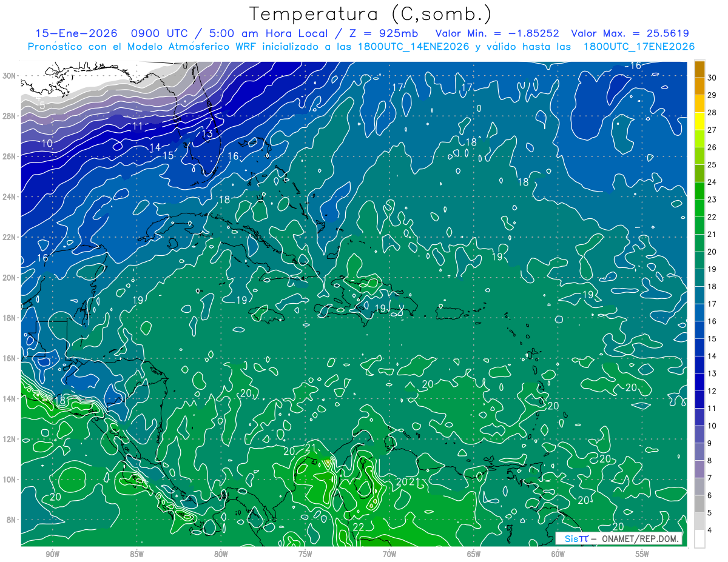The width and height of the screenshot is (728, 562).
Task: Click the "18N" latitude axis label
Action: (x=9, y=318)
